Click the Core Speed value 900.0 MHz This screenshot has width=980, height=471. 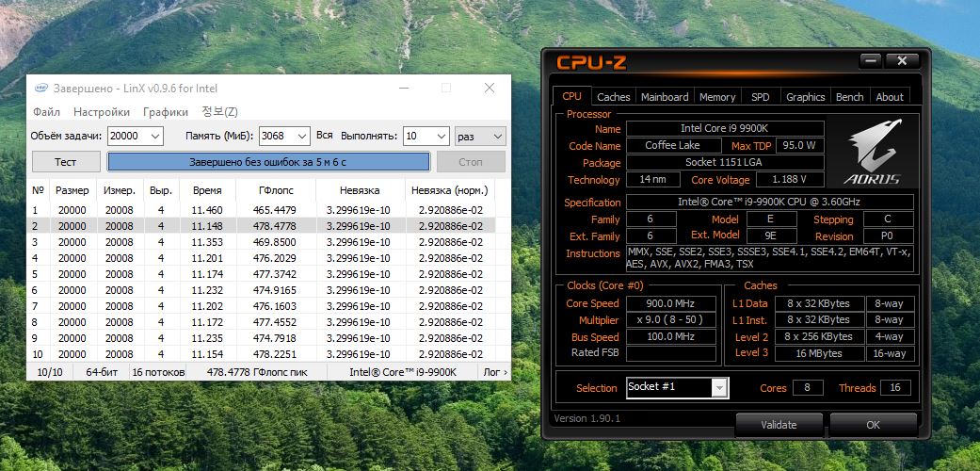[x=671, y=303]
